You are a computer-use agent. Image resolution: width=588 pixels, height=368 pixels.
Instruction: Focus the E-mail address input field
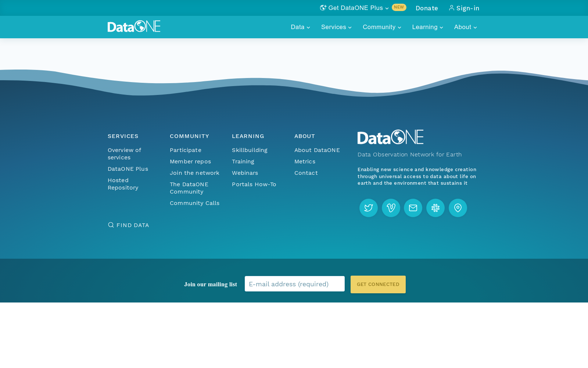click(295, 284)
